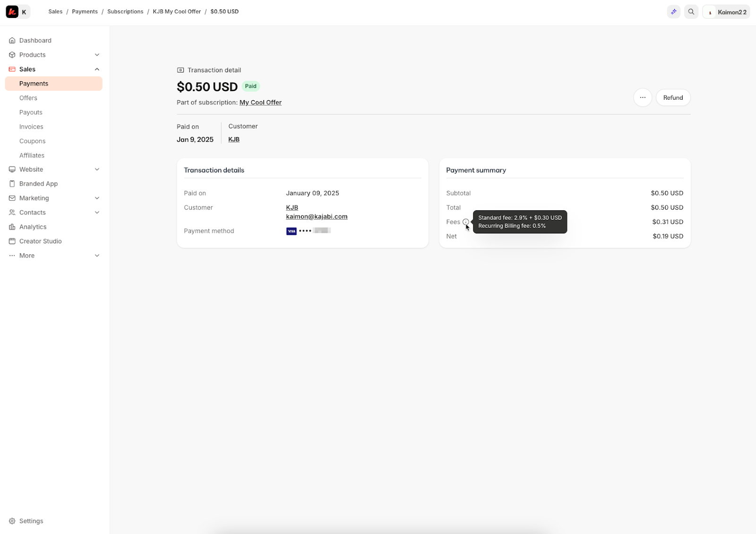The width and height of the screenshot is (756, 534).
Task: Open My Cool Offer subscription link
Action: (260, 103)
